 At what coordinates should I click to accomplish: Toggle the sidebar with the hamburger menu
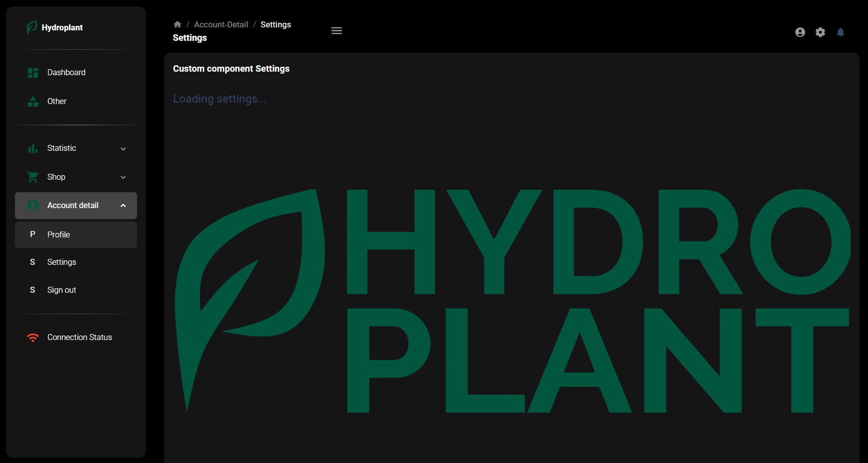(336, 30)
